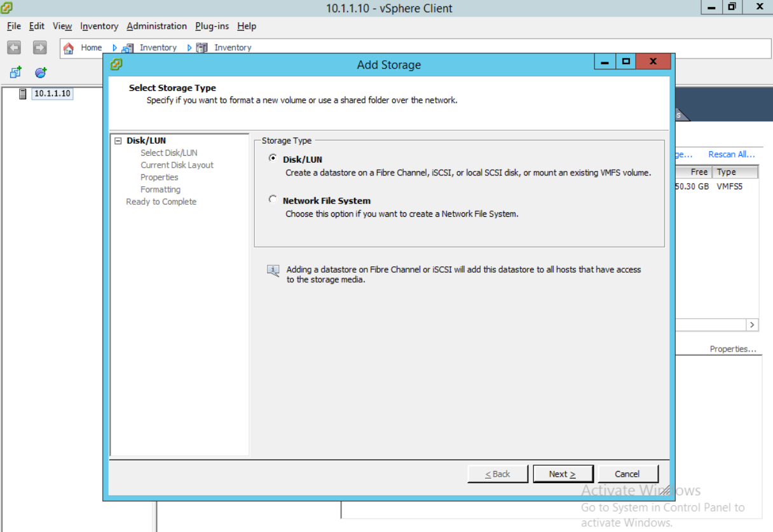Click the vSphere Client icon in main titlebar
The image size is (773, 532).
(6, 8)
